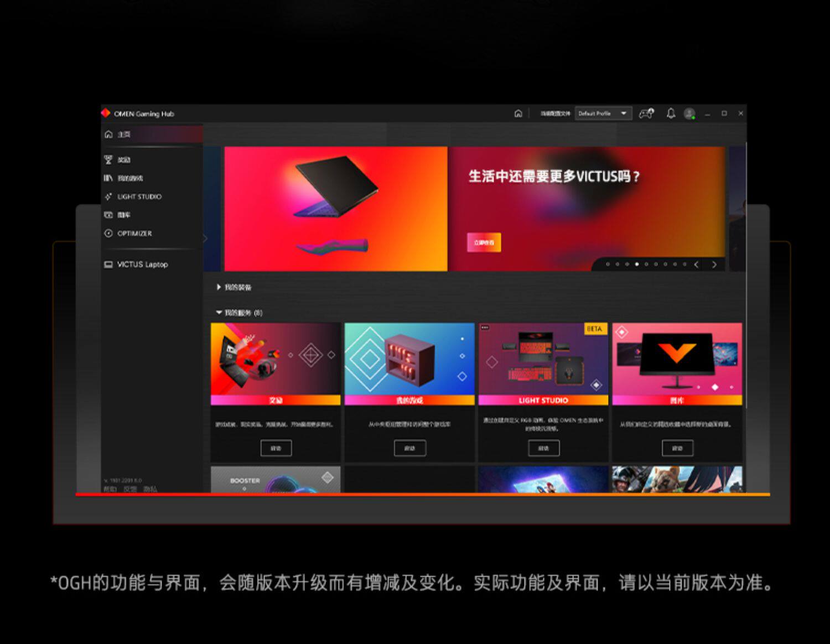Click the banner headline 生活中还需要更多VICTUS吗？

pyautogui.click(x=554, y=176)
